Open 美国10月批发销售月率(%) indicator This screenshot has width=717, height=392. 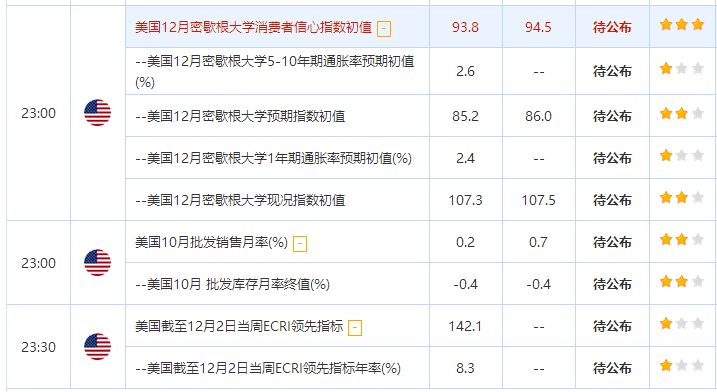pos(211,242)
